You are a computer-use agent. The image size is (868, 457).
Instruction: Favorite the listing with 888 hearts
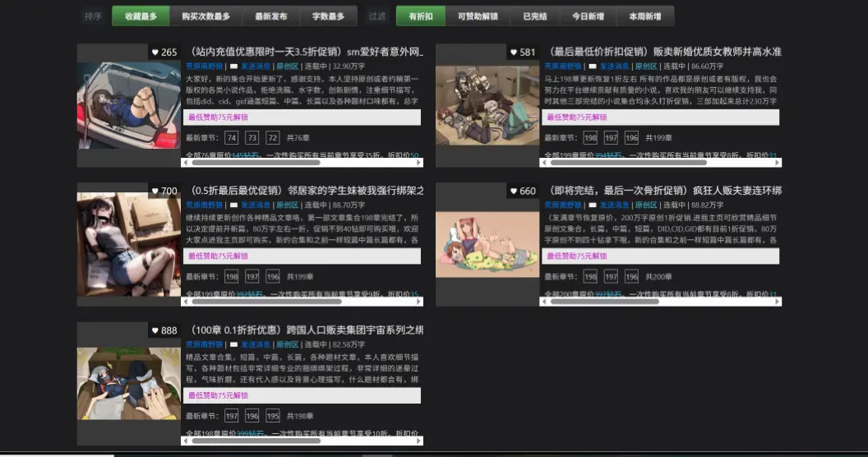pyautogui.click(x=155, y=330)
